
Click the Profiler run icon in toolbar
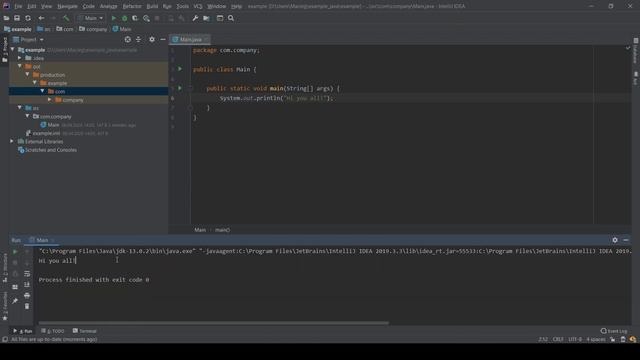point(146,18)
